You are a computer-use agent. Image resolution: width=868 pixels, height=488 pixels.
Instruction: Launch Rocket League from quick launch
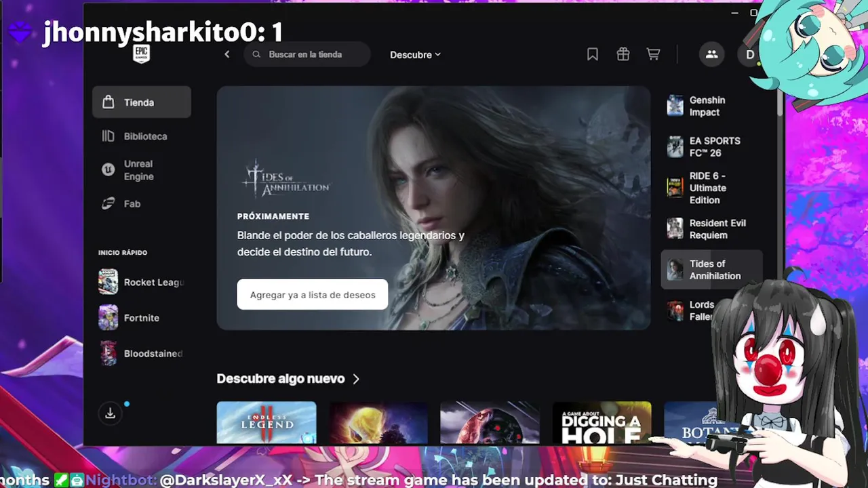[142, 282]
